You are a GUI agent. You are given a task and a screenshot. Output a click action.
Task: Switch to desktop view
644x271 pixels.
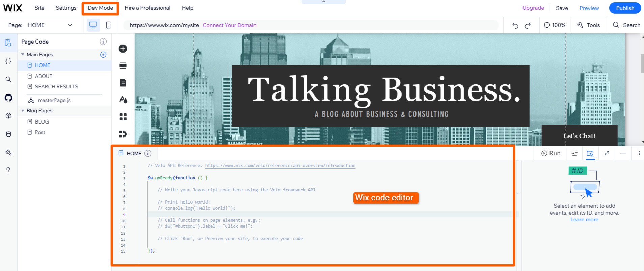click(x=93, y=25)
